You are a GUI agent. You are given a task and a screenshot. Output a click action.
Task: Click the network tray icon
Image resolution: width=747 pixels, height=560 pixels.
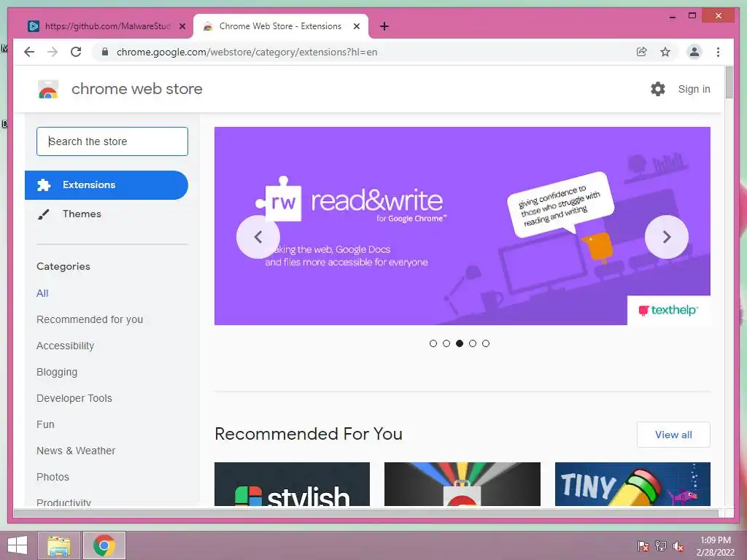pos(661,545)
